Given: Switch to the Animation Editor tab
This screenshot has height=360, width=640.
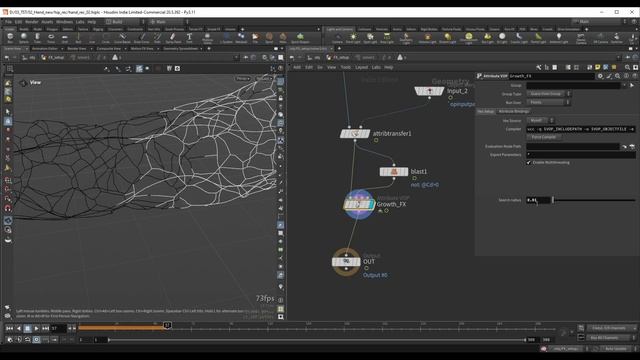Looking at the screenshot, I should (44, 49).
